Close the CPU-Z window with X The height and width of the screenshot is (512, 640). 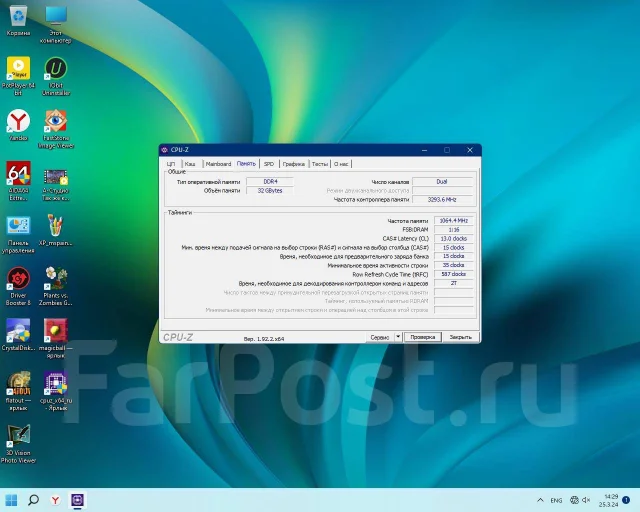coord(470,150)
